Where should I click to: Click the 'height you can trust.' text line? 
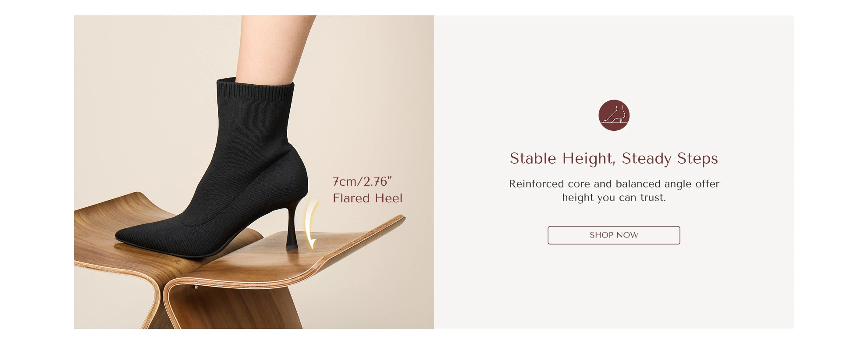click(614, 198)
